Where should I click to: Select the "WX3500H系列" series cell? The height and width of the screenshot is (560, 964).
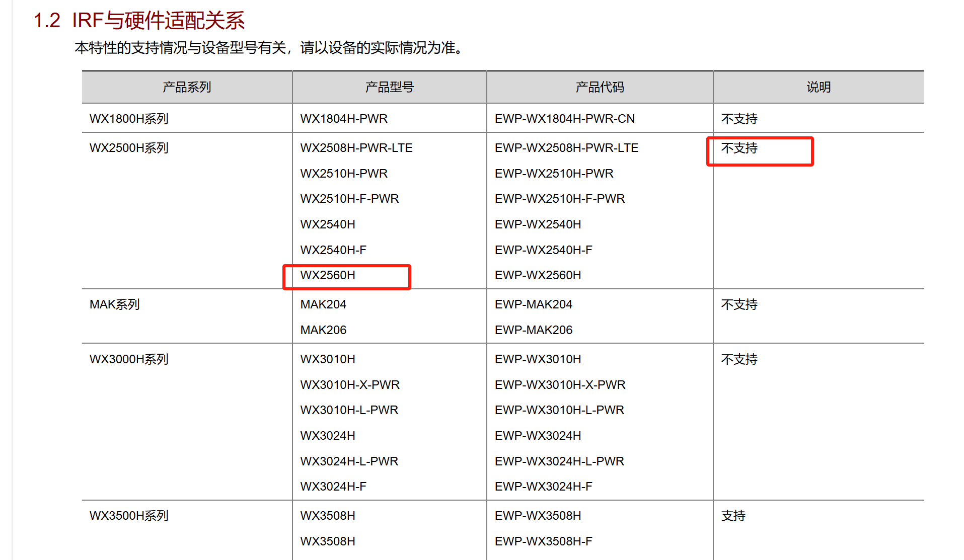point(129,516)
